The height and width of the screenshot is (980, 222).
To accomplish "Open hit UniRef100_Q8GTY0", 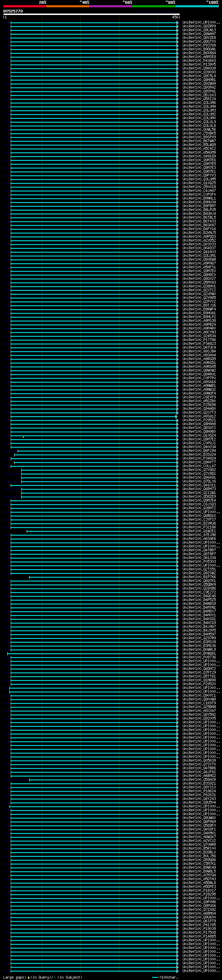I will 199,41.
